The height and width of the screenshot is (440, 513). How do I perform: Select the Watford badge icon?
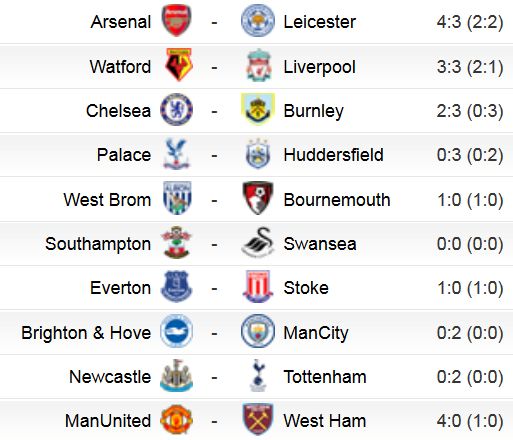(179, 65)
